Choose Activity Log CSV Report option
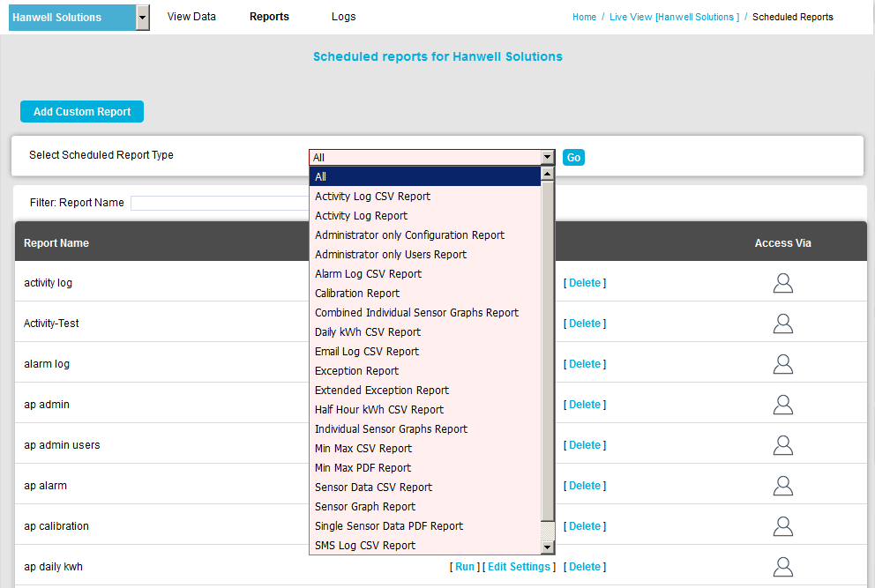This screenshot has width=875, height=588. tap(424, 197)
